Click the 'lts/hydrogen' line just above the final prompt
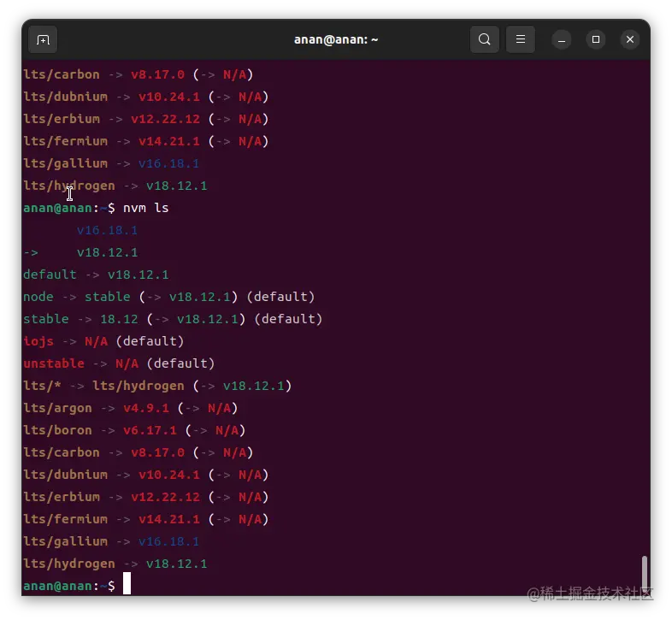 115,564
